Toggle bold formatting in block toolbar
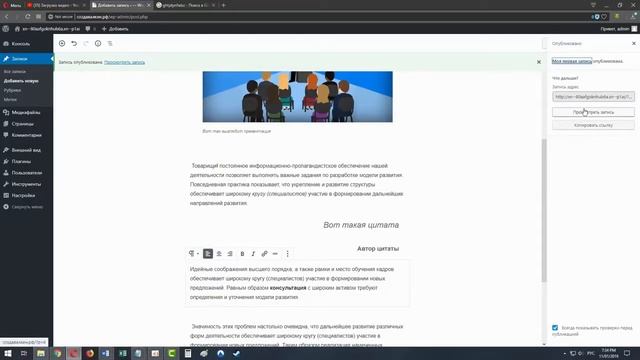The height and width of the screenshot is (360, 640). pyautogui.click(x=242, y=253)
